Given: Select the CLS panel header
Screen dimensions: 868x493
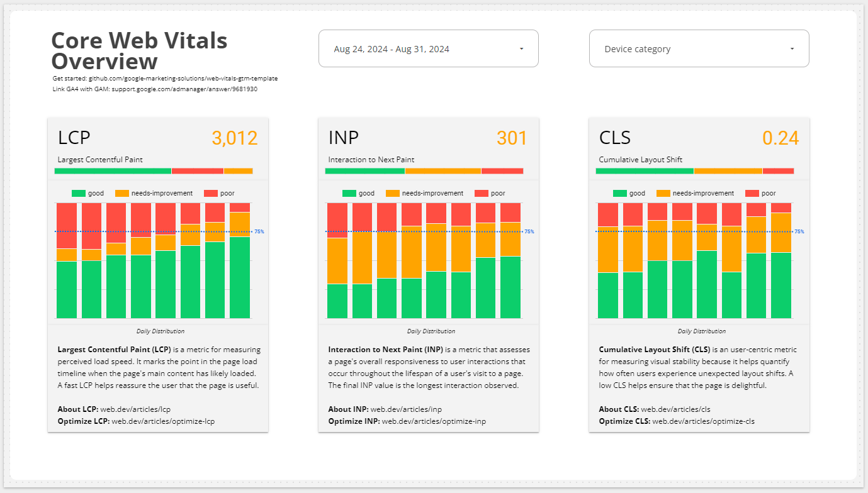Looking at the screenshot, I should point(615,137).
